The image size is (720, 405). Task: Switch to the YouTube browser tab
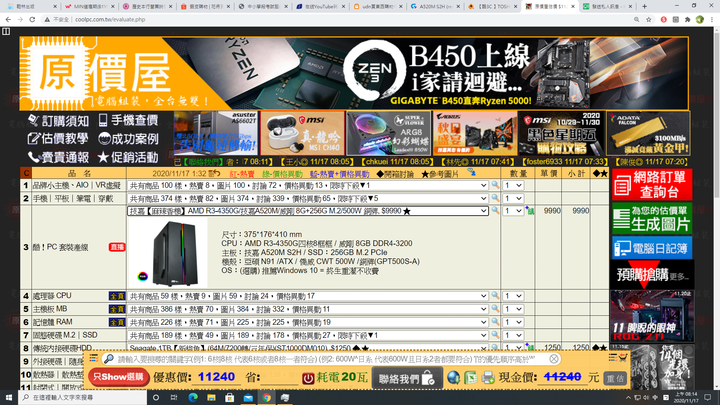tap(318, 6)
